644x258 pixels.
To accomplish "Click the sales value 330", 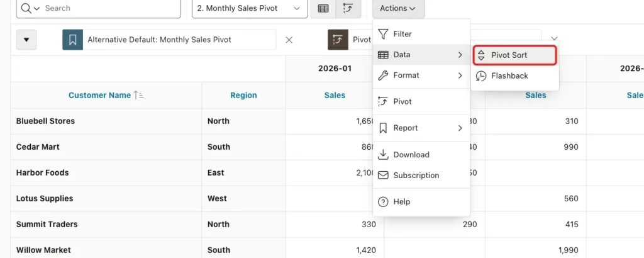I will coord(369,224).
